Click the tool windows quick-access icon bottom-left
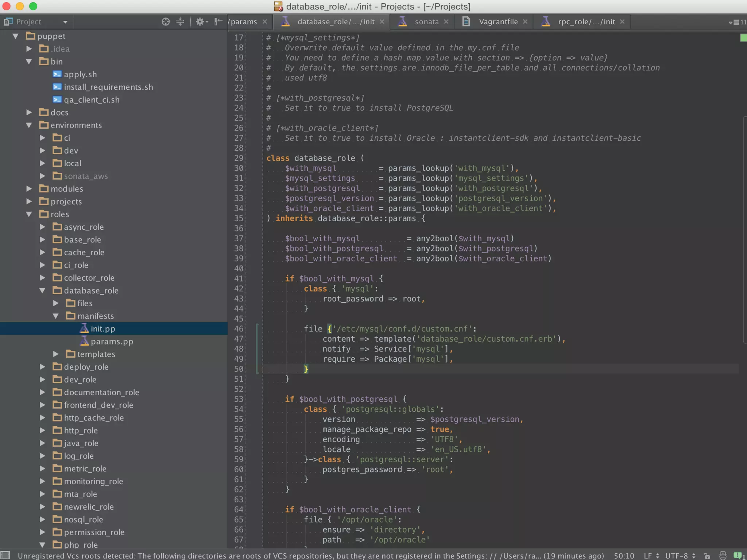This screenshot has height=560, width=747. click(5, 555)
